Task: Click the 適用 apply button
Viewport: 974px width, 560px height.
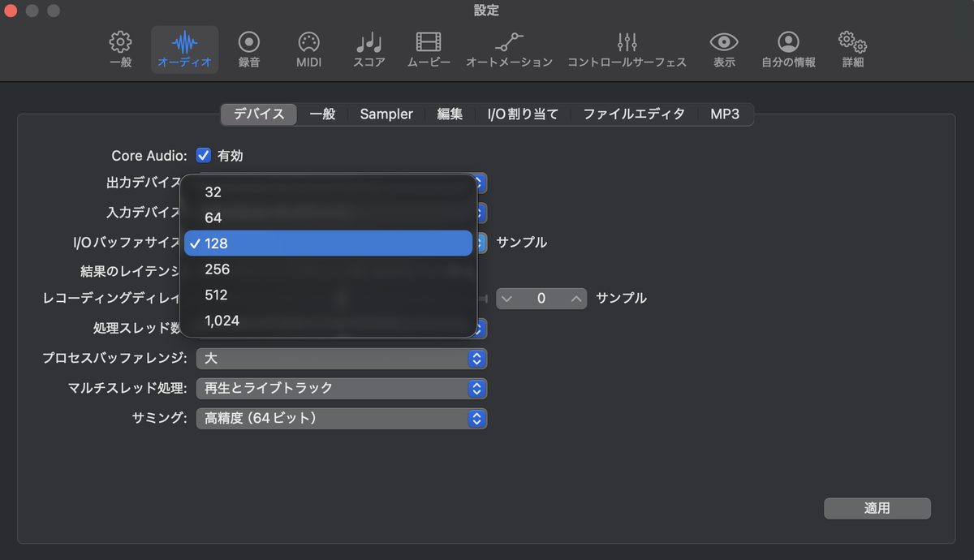Action: pos(877,508)
